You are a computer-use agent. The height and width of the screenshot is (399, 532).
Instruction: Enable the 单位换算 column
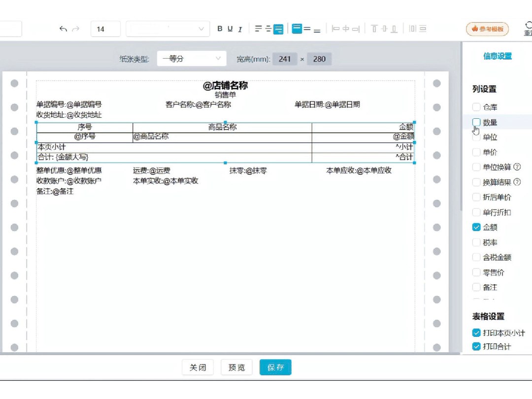click(476, 167)
